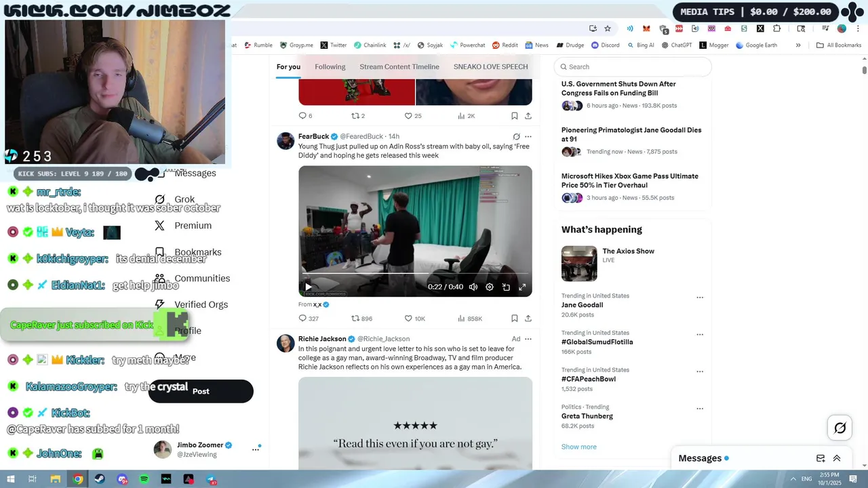Bookmark FearBuck's post
868x488 pixels.
(515, 319)
